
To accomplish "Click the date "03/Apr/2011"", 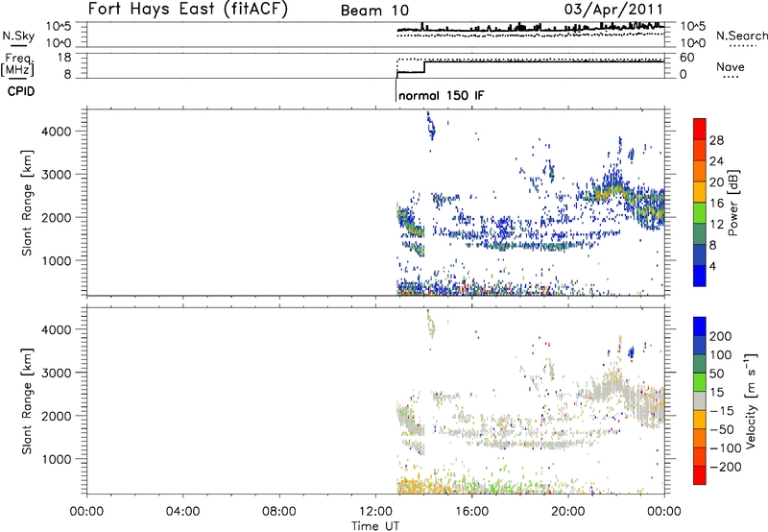I will click(x=613, y=10).
